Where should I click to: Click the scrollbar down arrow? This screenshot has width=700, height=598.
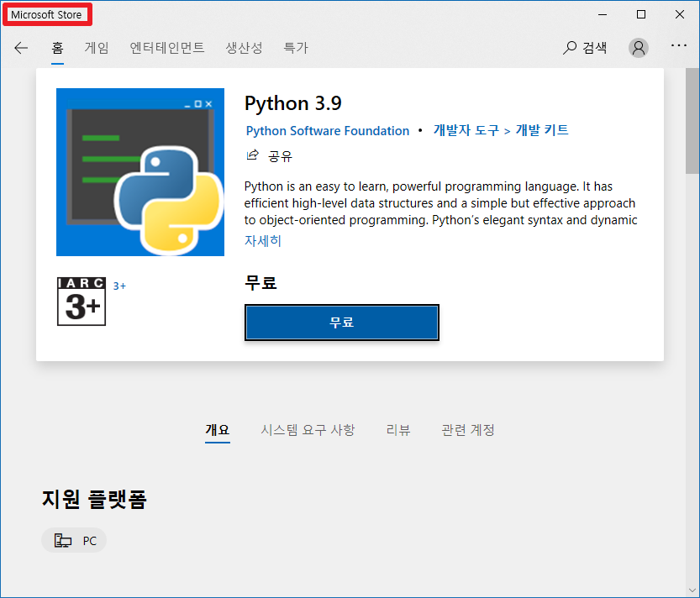(x=692, y=590)
